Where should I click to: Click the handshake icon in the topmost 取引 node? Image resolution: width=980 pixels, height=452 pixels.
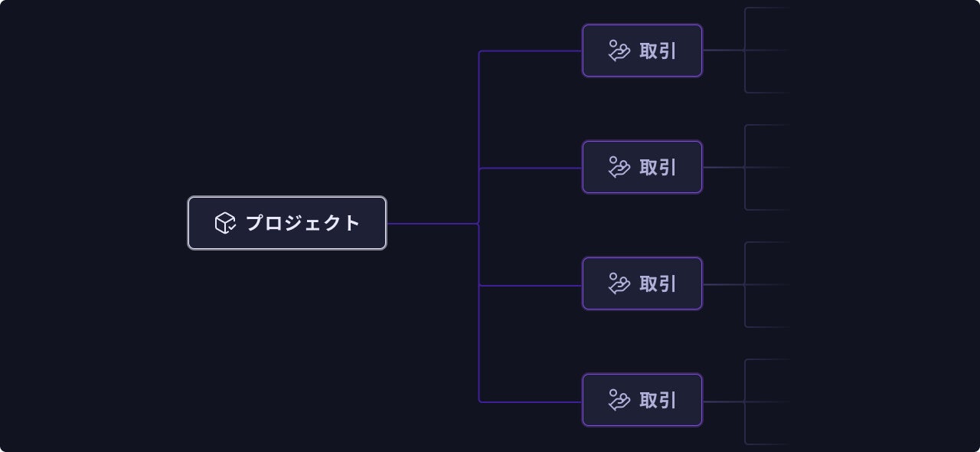619,51
